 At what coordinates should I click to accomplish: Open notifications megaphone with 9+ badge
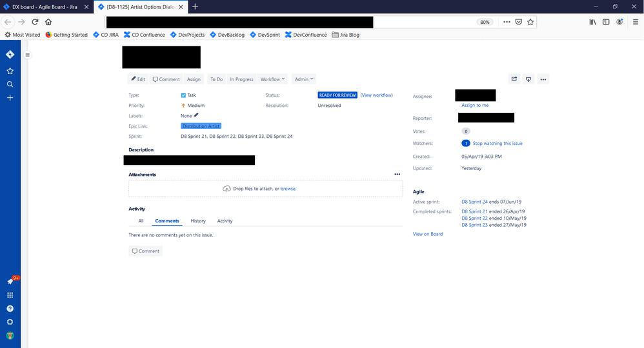click(x=11, y=281)
